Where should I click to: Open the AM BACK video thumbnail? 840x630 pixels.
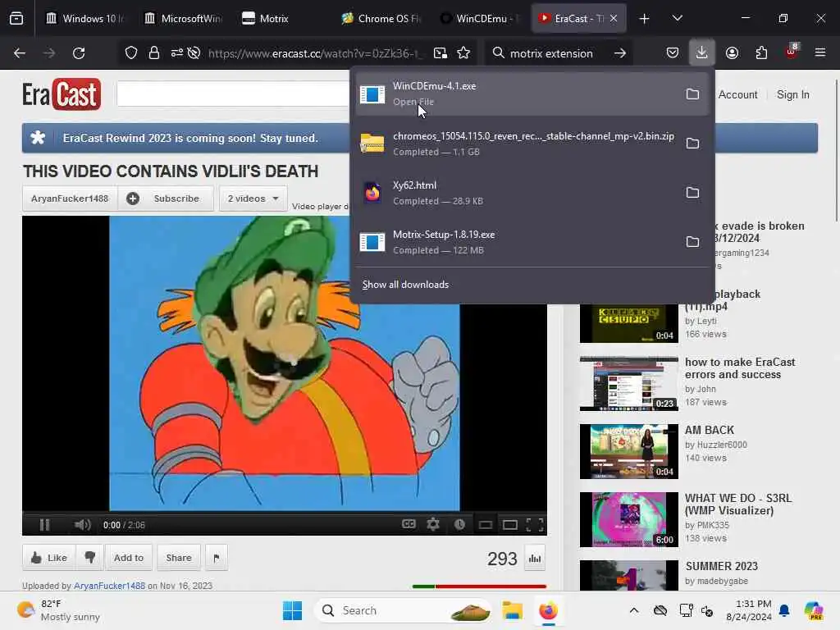coord(629,451)
